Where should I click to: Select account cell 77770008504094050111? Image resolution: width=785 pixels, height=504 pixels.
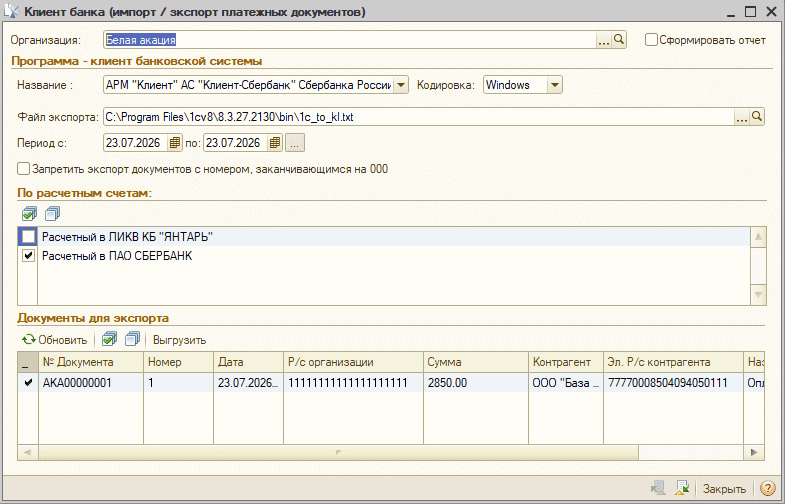coord(673,383)
